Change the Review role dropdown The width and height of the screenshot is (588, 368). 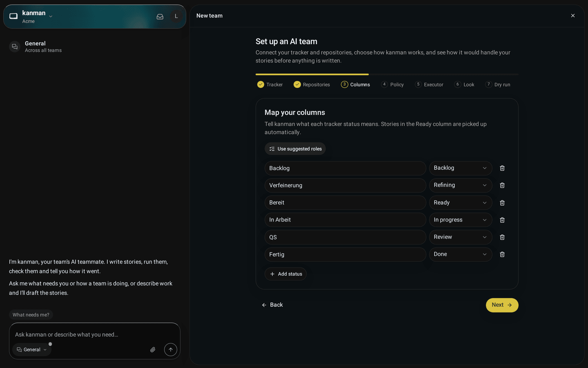pos(461,237)
